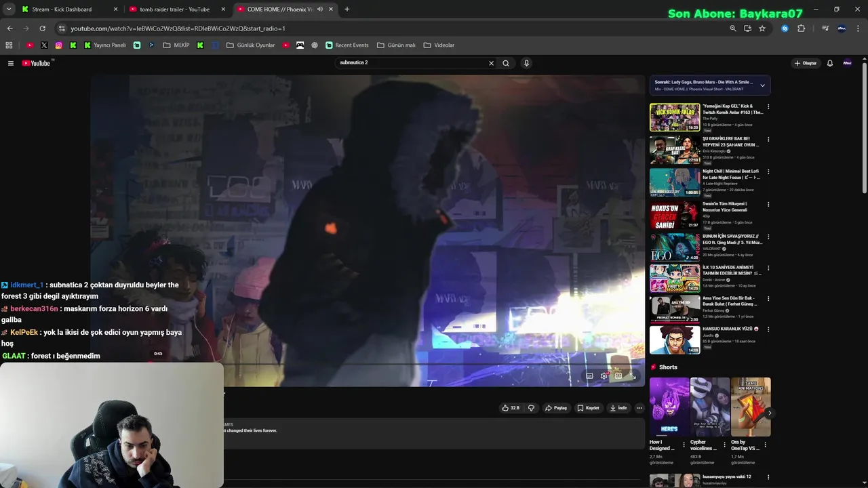Enter fullscreen on the video player

[x=632, y=375]
